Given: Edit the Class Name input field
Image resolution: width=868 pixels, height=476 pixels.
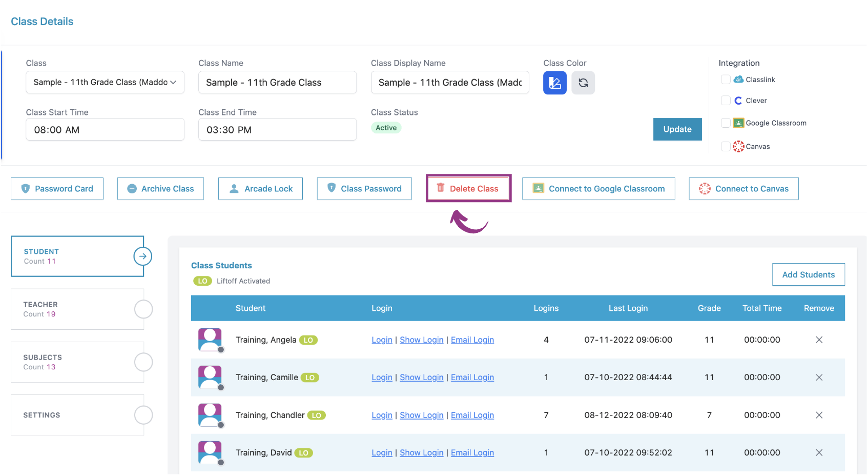Looking at the screenshot, I should click(277, 82).
